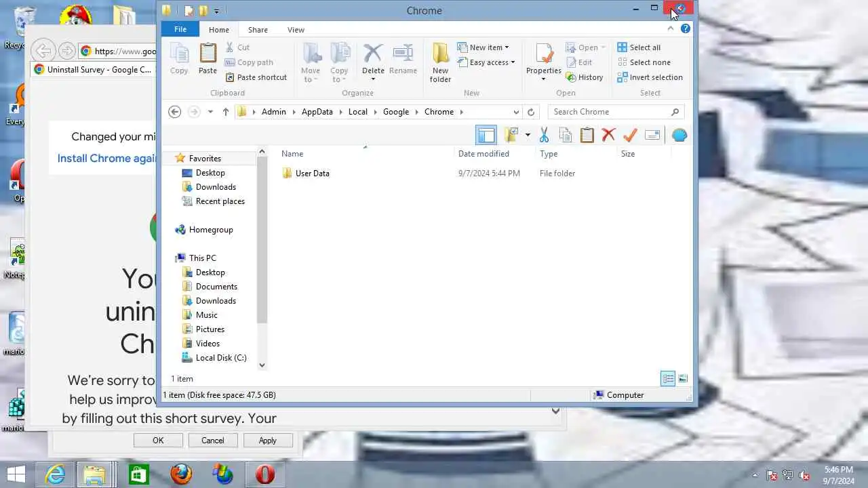868x488 pixels.
Task: Switch to large icons view in the status bar
Action: pyautogui.click(x=683, y=378)
